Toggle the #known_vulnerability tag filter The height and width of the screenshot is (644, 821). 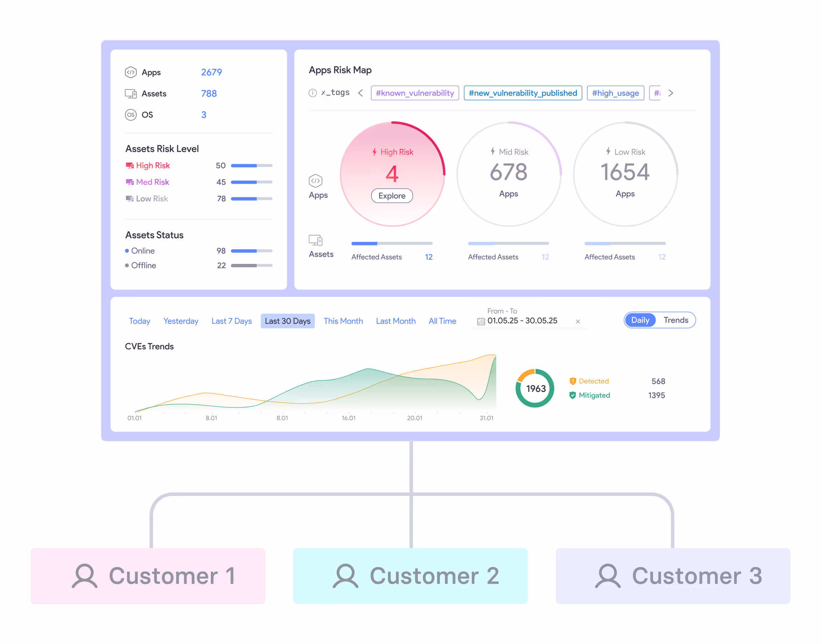pyautogui.click(x=415, y=93)
